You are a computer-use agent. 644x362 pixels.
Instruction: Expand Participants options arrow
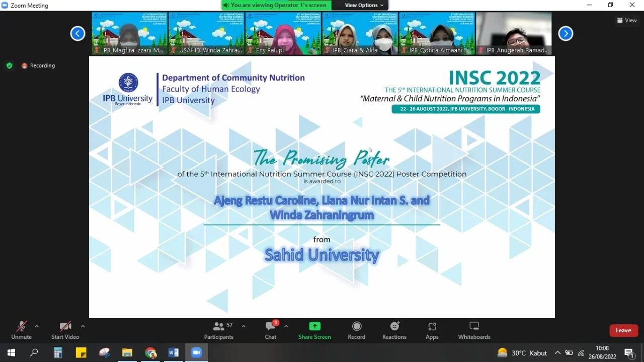[244, 326]
